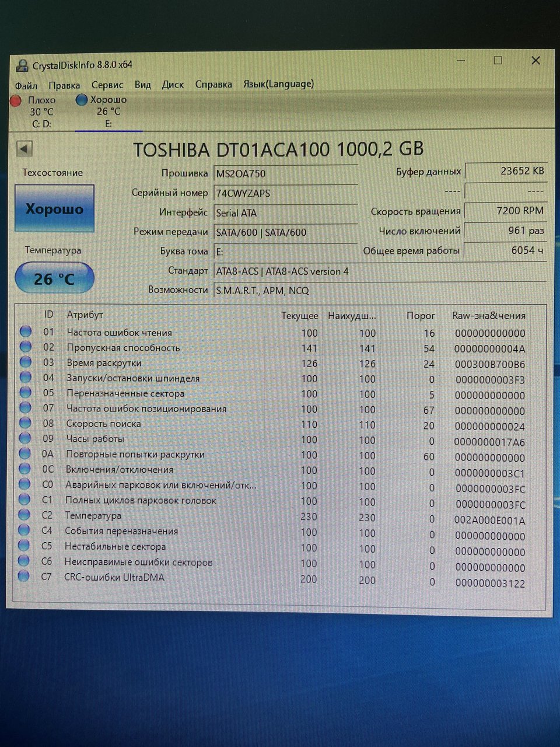Click the Порог column header
560x747 pixels.
(x=421, y=316)
